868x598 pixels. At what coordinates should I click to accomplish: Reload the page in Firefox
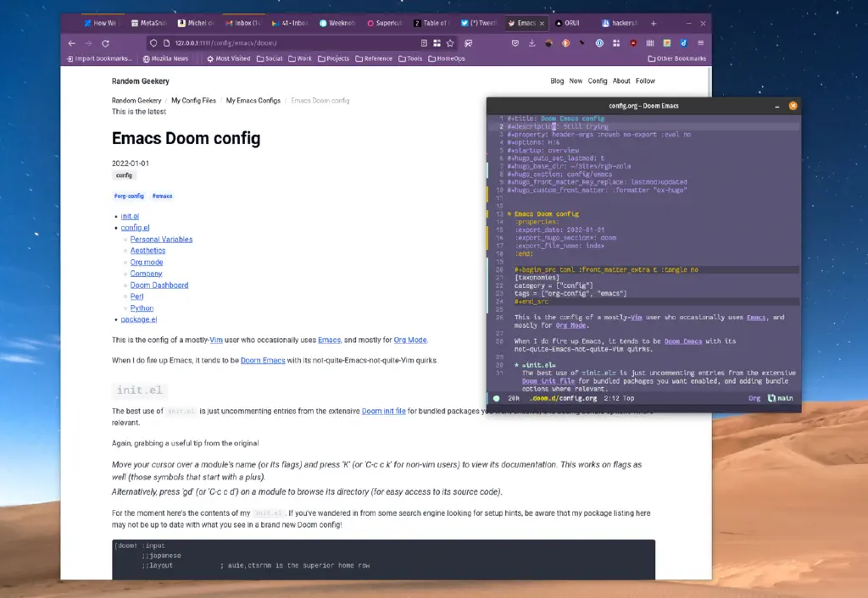pos(105,43)
